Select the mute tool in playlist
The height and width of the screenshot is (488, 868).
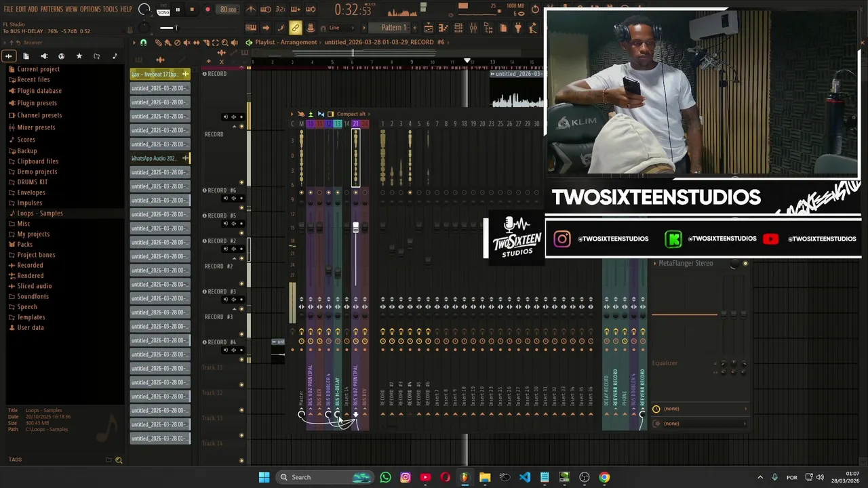point(186,43)
